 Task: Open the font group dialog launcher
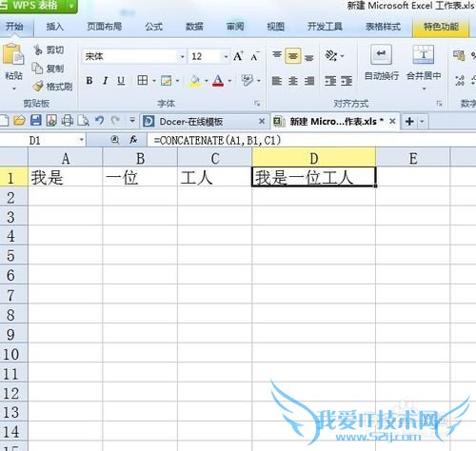click(x=257, y=104)
